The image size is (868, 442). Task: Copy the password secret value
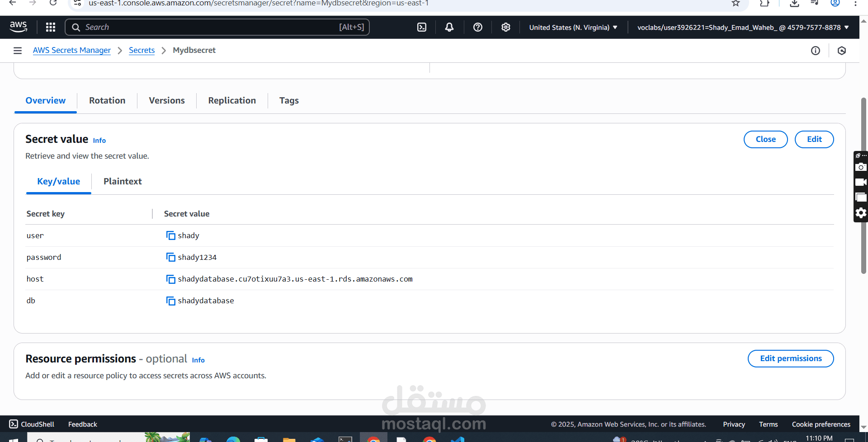point(170,257)
